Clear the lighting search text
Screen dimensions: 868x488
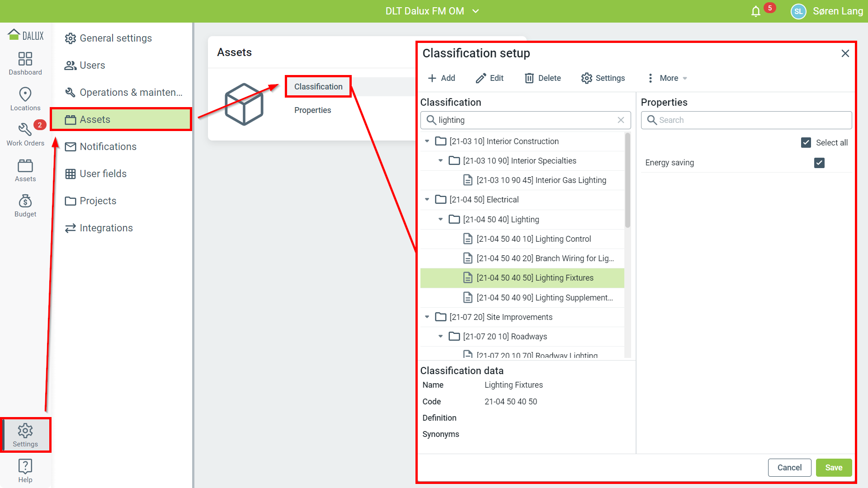621,120
